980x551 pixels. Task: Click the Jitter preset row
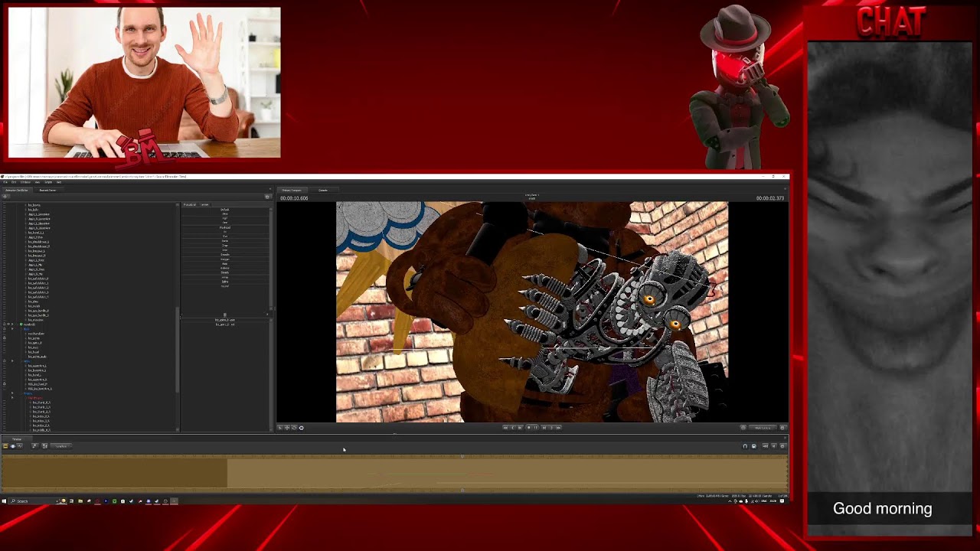(225, 250)
